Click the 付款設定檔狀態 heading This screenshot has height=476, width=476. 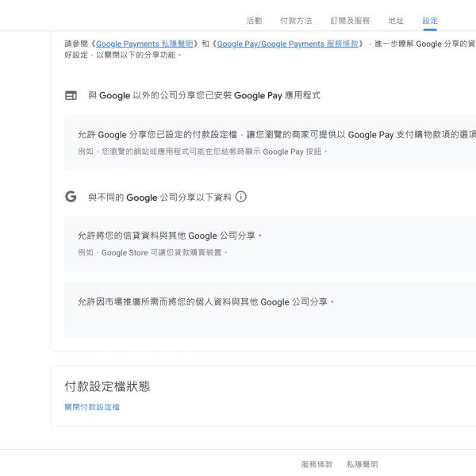[107, 386]
